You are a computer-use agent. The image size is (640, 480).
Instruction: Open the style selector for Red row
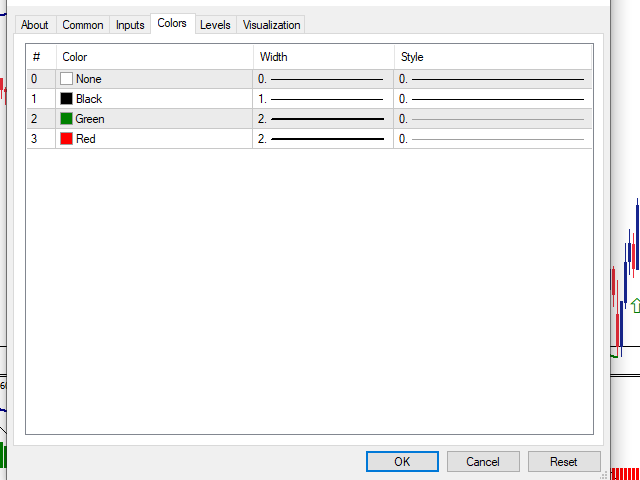click(x=493, y=139)
